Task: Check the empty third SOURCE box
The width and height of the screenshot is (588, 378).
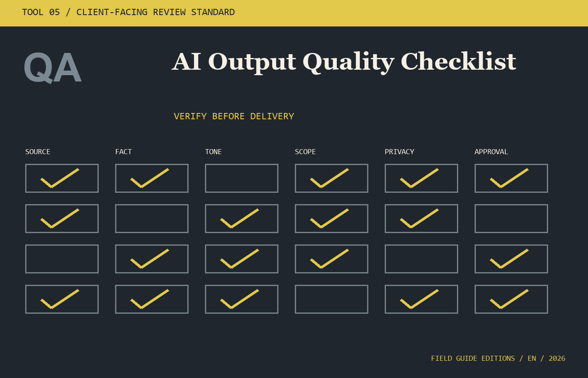Action: 62,259
